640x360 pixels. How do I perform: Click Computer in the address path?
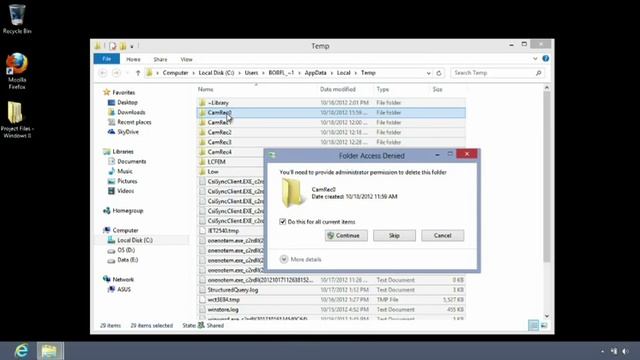(176, 73)
